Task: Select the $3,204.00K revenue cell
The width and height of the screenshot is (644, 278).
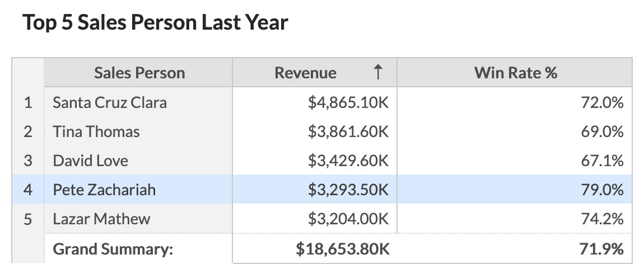Action: (348, 219)
